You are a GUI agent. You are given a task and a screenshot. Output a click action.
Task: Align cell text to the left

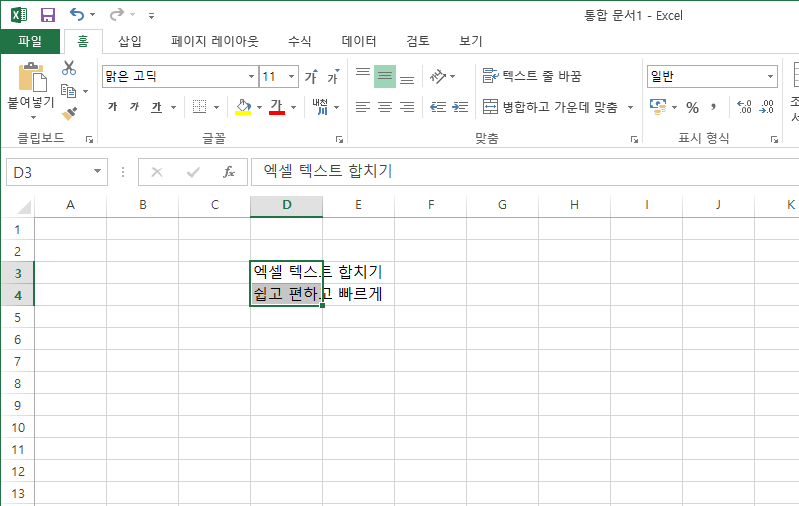(363, 106)
